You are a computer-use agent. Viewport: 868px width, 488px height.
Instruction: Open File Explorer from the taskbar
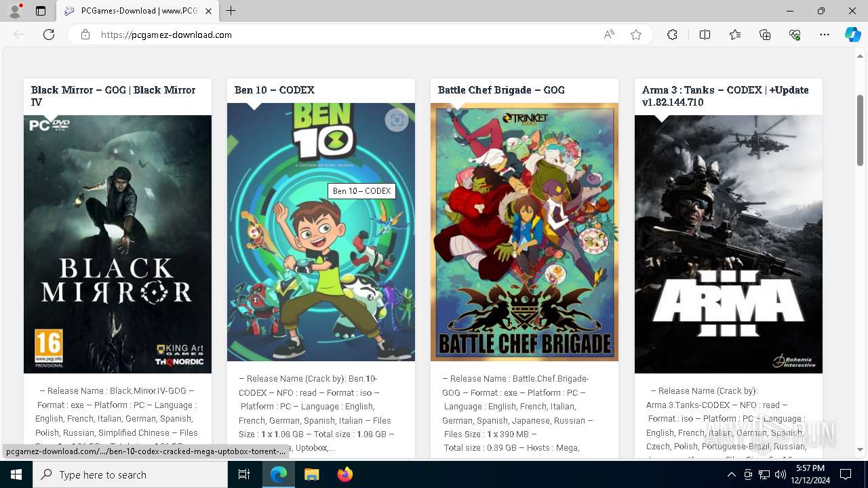pyautogui.click(x=312, y=474)
